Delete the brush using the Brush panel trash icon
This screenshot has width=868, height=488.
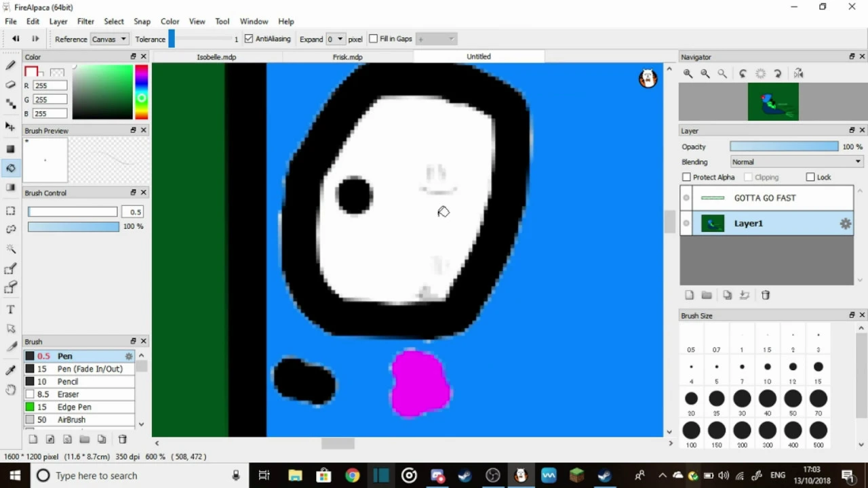123,439
